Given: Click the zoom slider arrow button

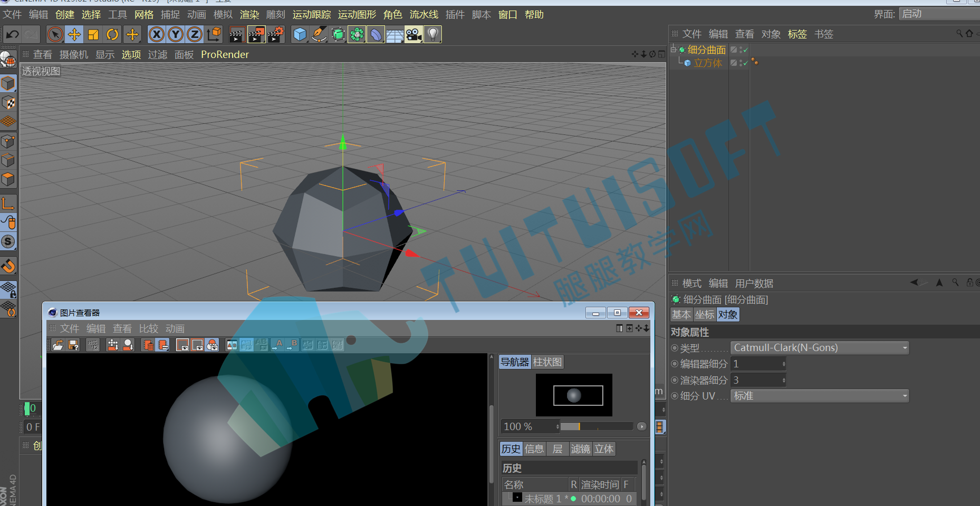Looking at the screenshot, I should click(641, 426).
